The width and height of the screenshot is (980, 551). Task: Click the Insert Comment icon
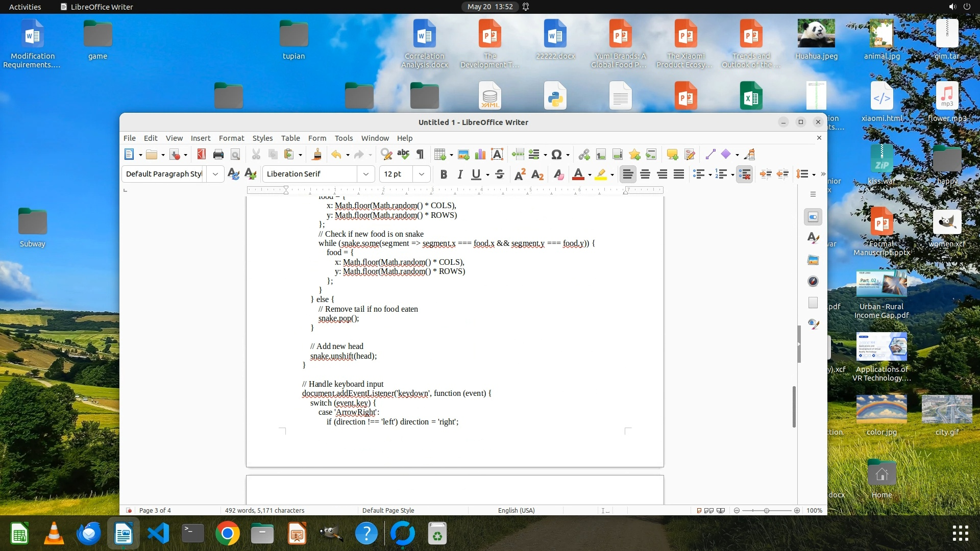672,155
